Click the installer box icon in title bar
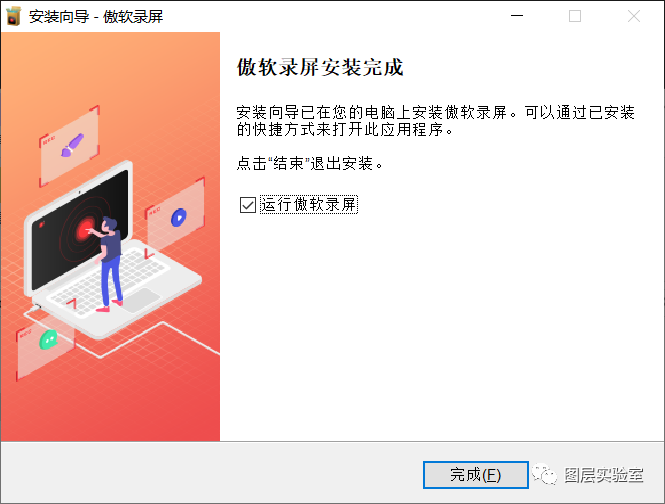The width and height of the screenshot is (665, 504). [x=14, y=16]
